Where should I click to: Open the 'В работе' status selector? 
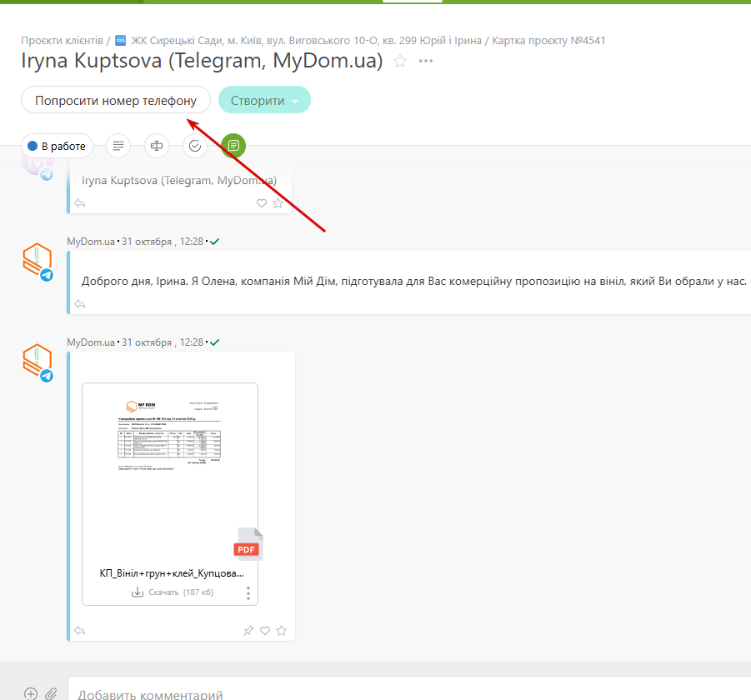(x=57, y=146)
